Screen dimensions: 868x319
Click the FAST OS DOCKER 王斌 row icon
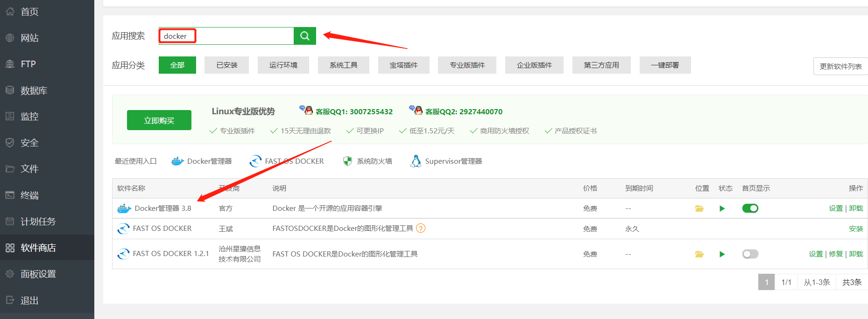coord(123,229)
